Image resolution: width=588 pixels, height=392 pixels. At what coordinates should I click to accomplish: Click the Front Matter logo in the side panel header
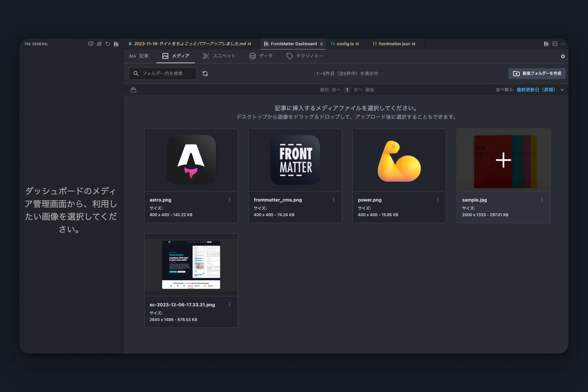tap(116, 44)
